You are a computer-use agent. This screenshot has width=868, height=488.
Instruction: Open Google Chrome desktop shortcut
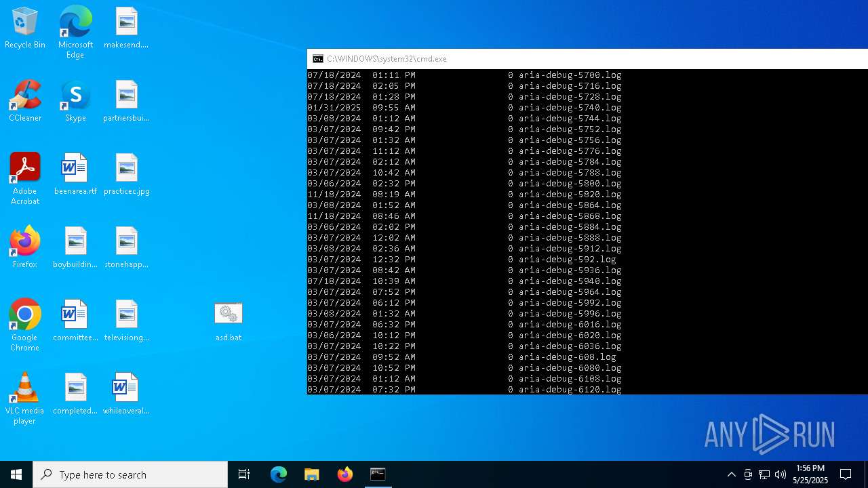(x=25, y=325)
